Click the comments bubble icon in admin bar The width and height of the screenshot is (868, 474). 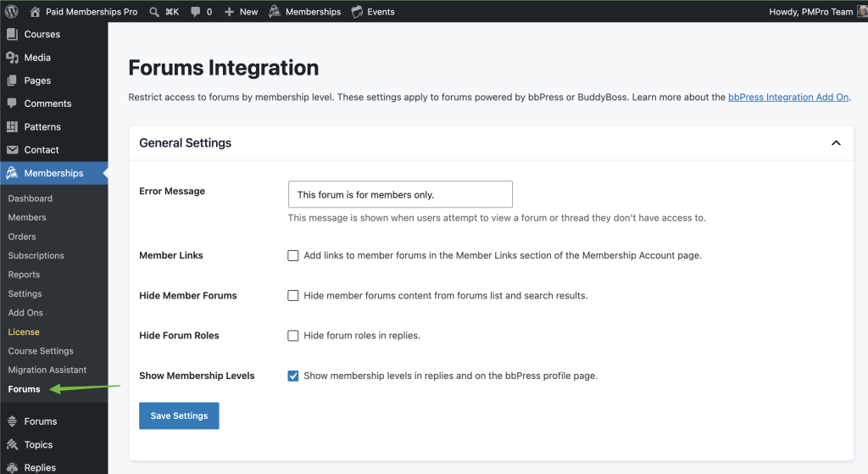pyautogui.click(x=196, y=12)
